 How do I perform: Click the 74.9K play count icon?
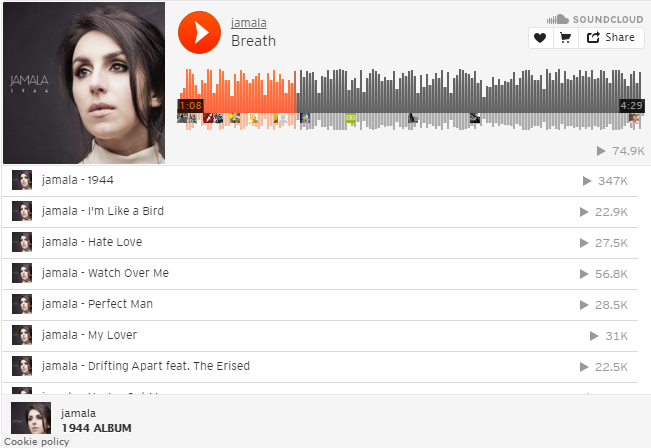point(601,151)
